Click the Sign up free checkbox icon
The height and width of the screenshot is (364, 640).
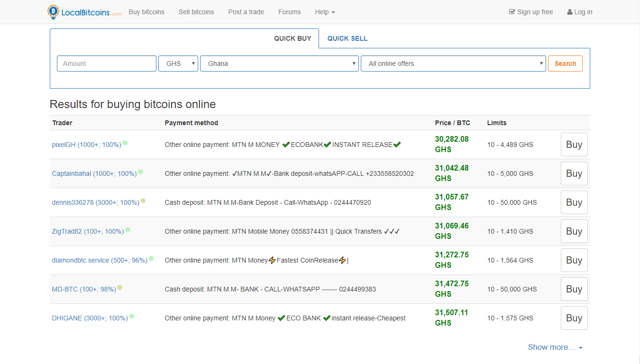(x=512, y=12)
